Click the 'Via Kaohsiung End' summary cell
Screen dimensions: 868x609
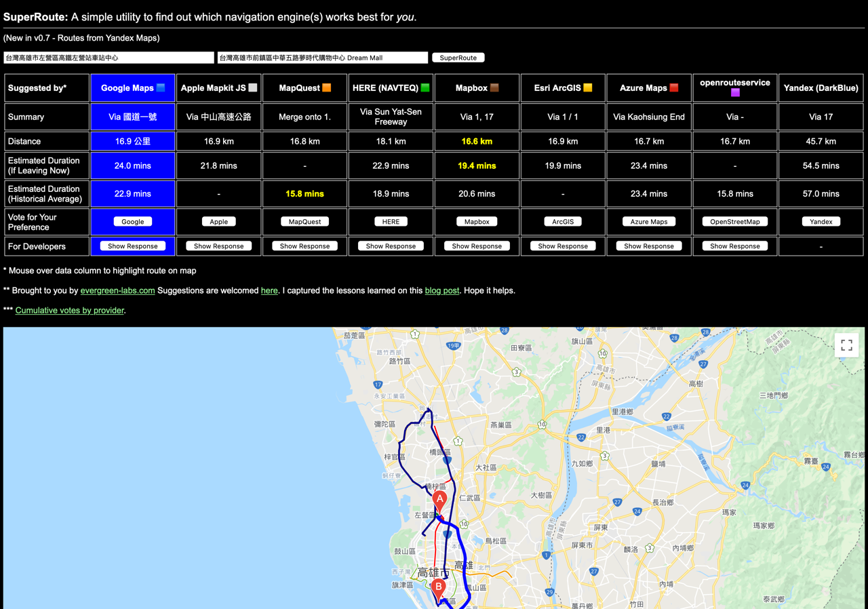click(649, 117)
